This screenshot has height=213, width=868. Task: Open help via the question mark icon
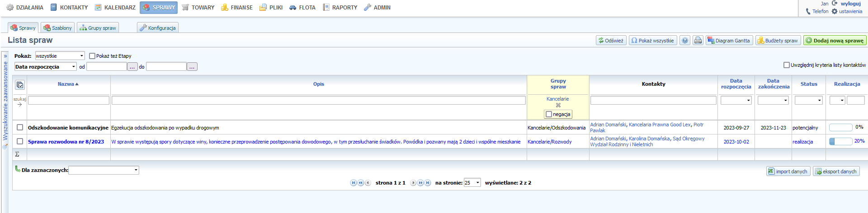pos(685,41)
